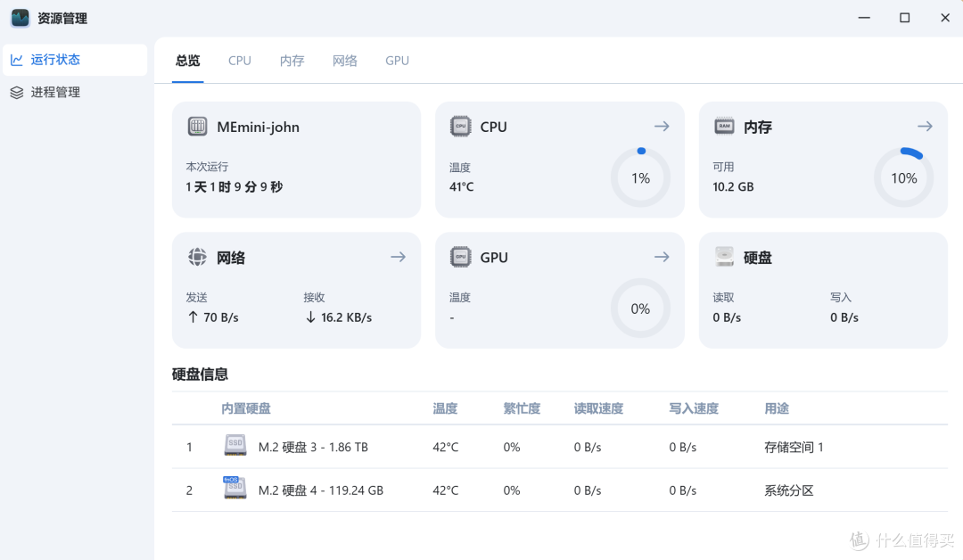Maximize the 资源管理 window
The image size is (963, 560).
(905, 18)
